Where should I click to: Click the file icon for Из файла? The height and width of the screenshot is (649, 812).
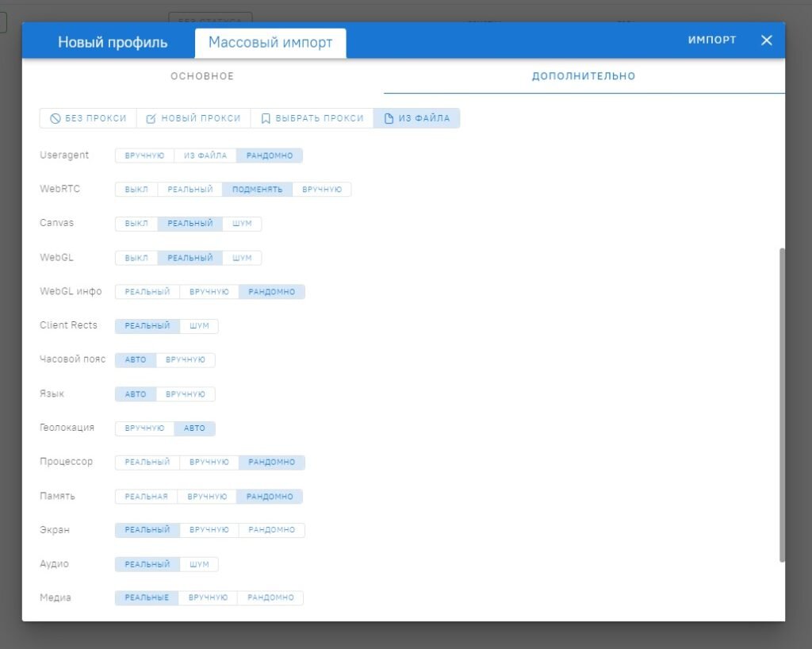(x=389, y=118)
